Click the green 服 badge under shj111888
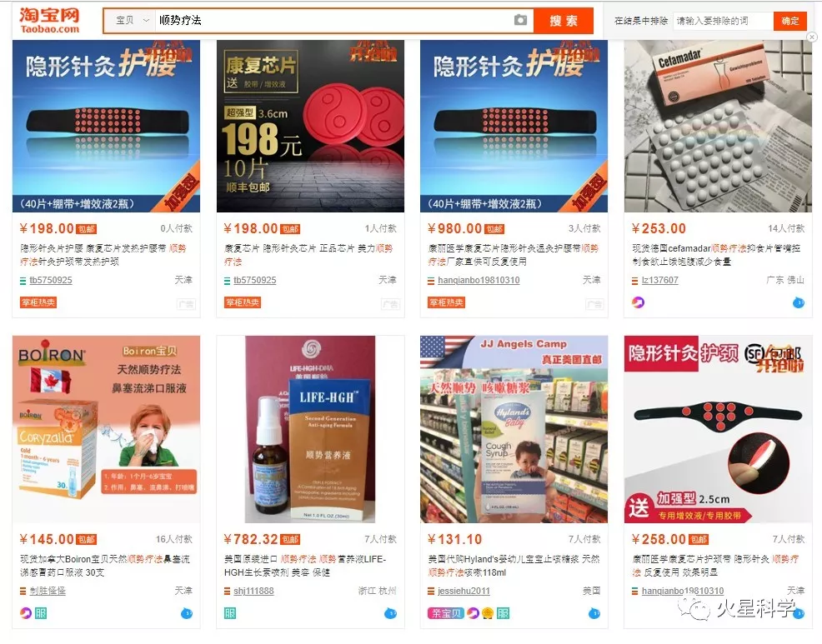 229,613
